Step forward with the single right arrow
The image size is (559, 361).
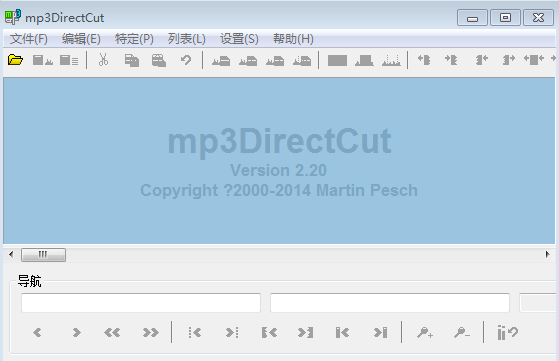pyautogui.click(x=76, y=333)
